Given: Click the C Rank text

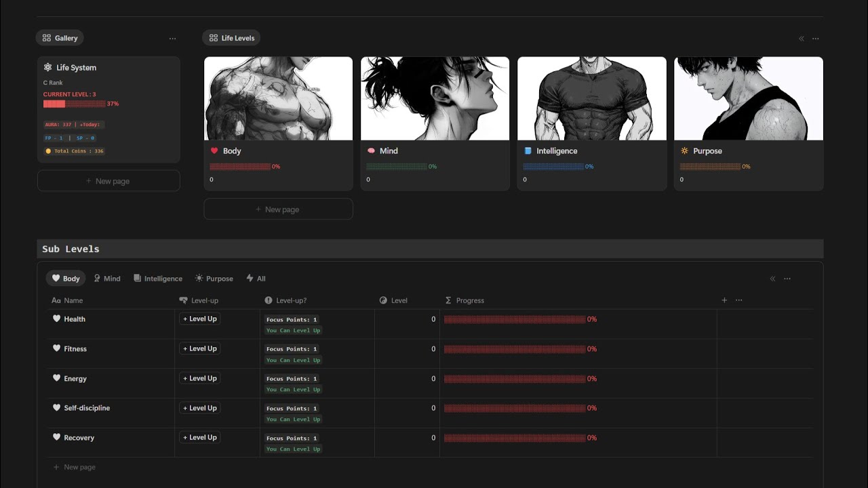Looking at the screenshot, I should click(53, 83).
